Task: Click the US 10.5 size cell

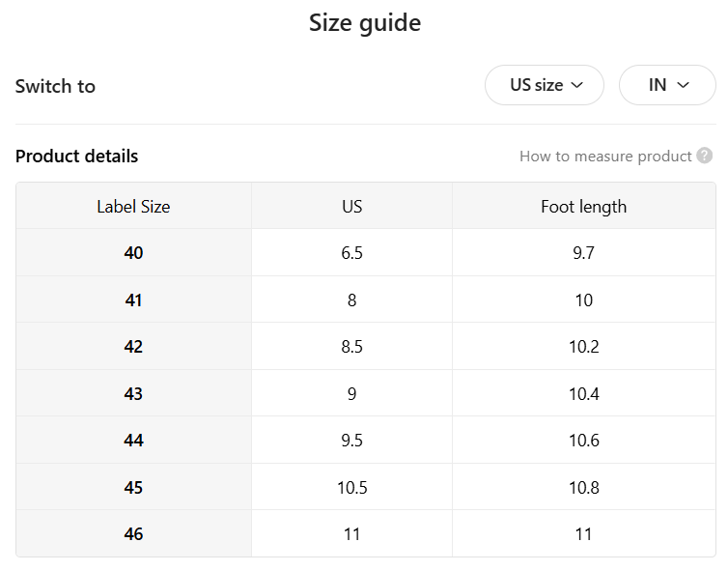Action: pos(351,487)
